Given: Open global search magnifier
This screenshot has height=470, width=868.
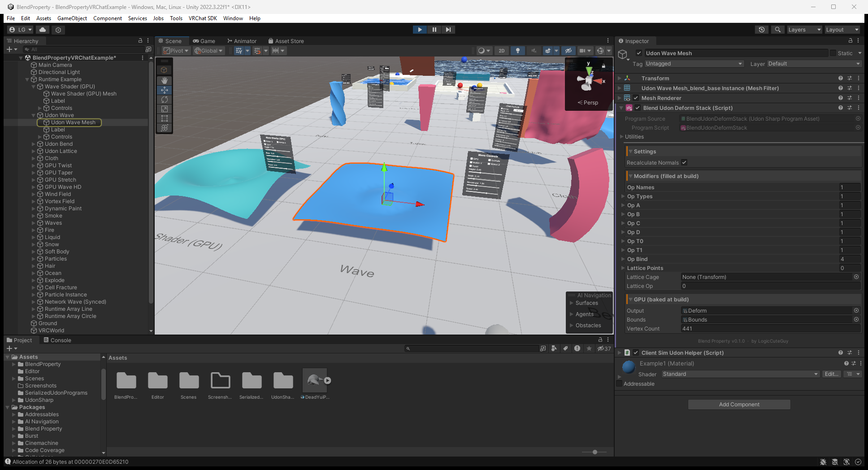Looking at the screenshot, I should click(778, 30).
